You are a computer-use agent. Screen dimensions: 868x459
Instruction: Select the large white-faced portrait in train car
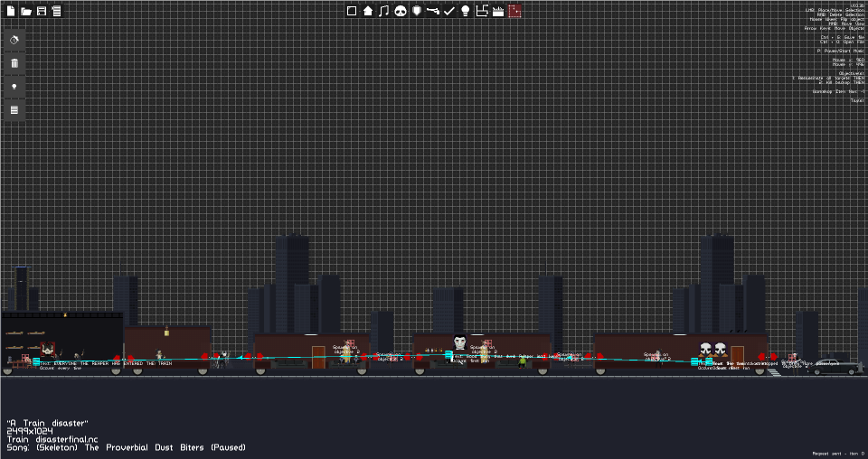click(x=459, y=342)
